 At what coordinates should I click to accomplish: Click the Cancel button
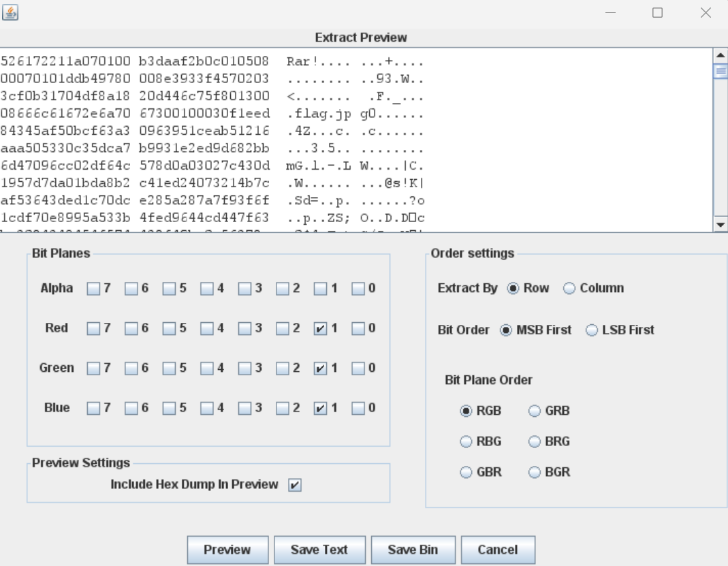point(498,550)
